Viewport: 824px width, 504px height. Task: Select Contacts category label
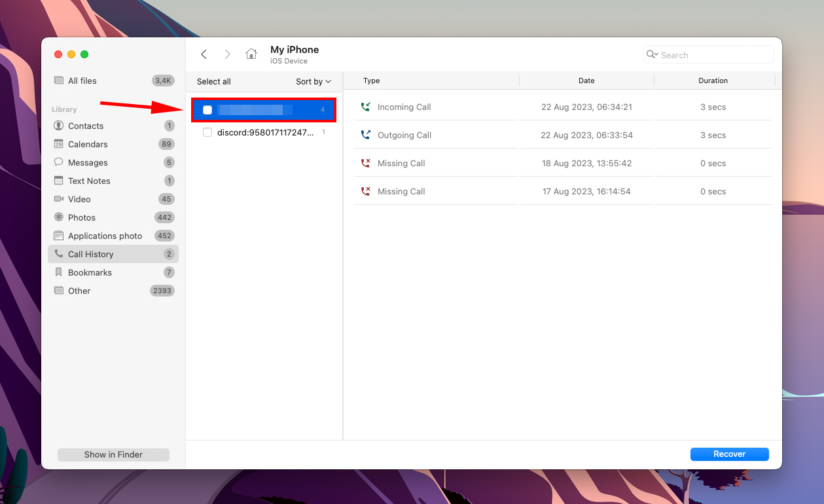click(x=86, y=126)
